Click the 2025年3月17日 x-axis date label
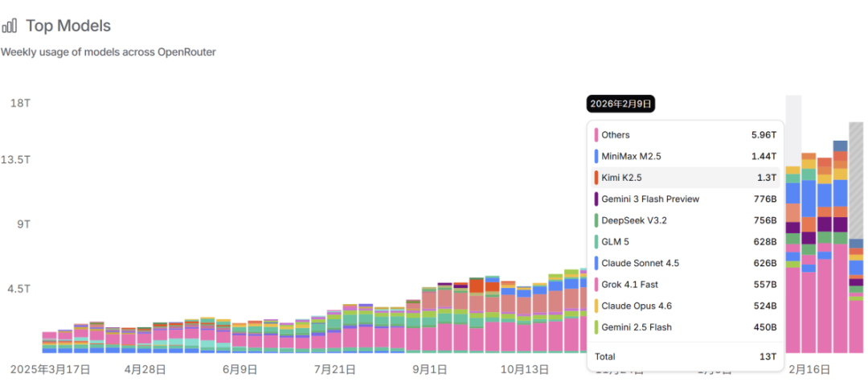This screenshot has height=382, width=868. pos(46,369)
